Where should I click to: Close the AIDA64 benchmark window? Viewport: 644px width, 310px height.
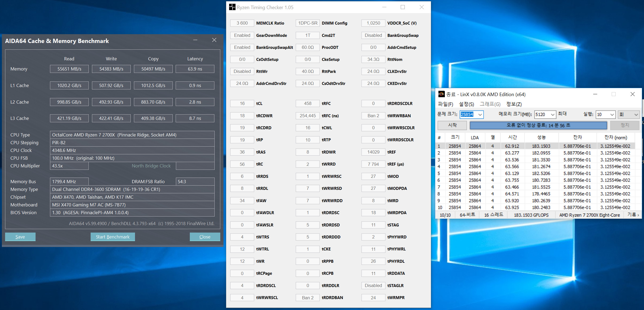pos(214,40)
